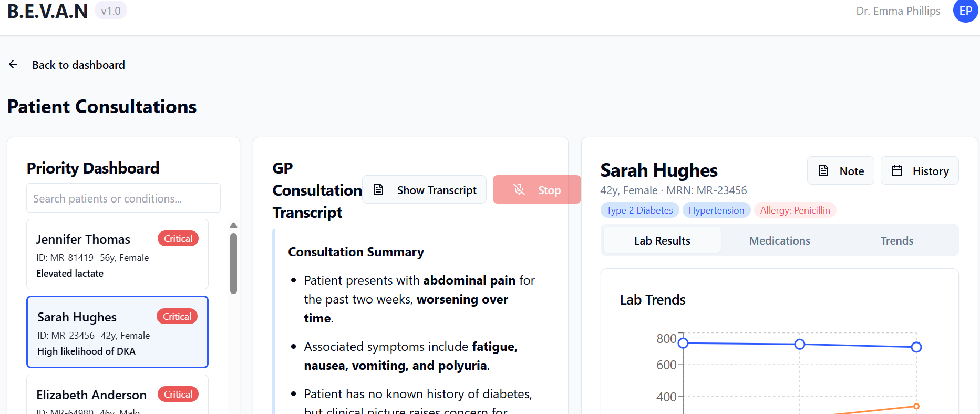This screenshot has height=414, width=980.
Task: Click the Consultation Summary heading
Action: point(356,252)
